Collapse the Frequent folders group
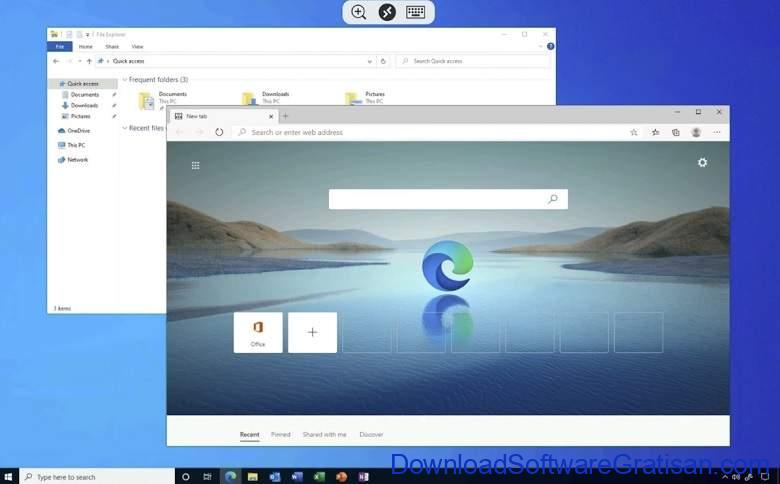 tap(125, 80)
